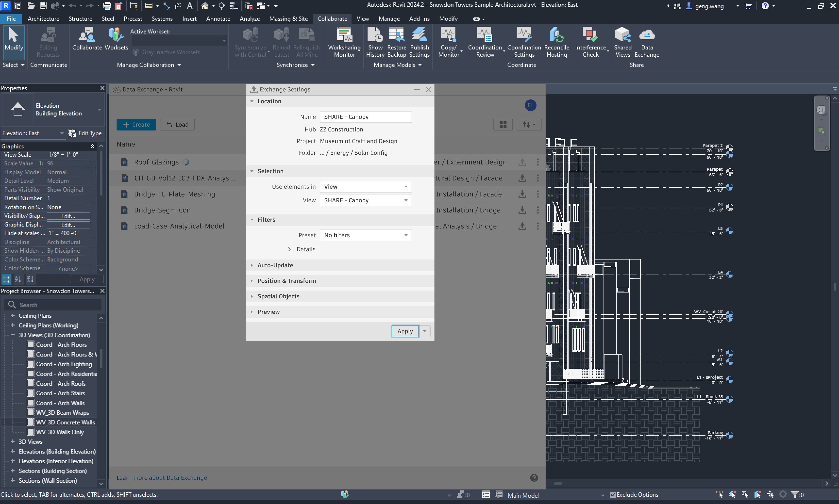839x504 pixels.
Task: Expand the Spatial Objects section
Action: point(252,296)
